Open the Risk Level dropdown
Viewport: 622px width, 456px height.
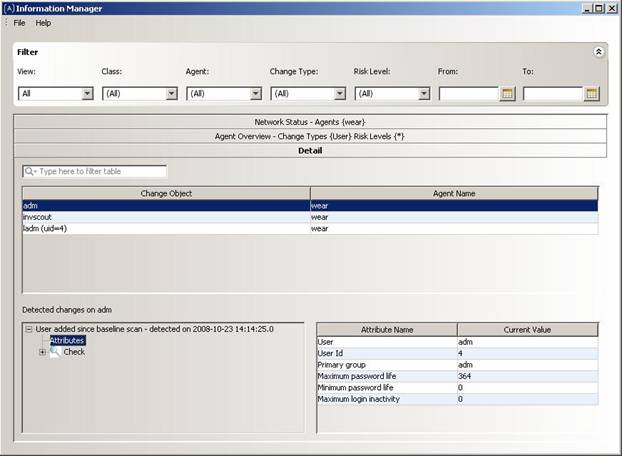424,94
